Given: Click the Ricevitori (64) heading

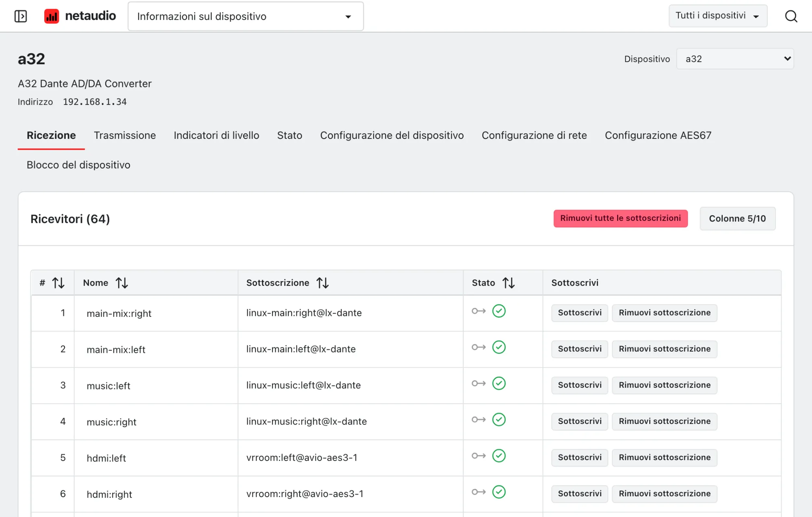Looking at the screenshot, I should 70,219.
